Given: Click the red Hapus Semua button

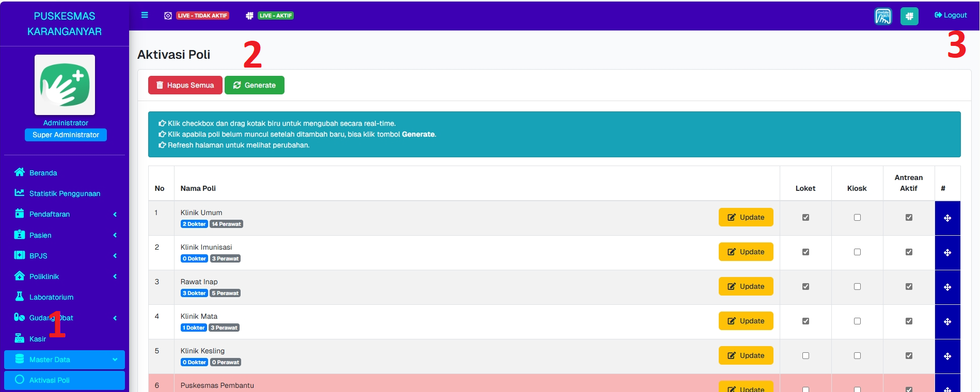Looking at the screenshot, I should pos(185,85).
